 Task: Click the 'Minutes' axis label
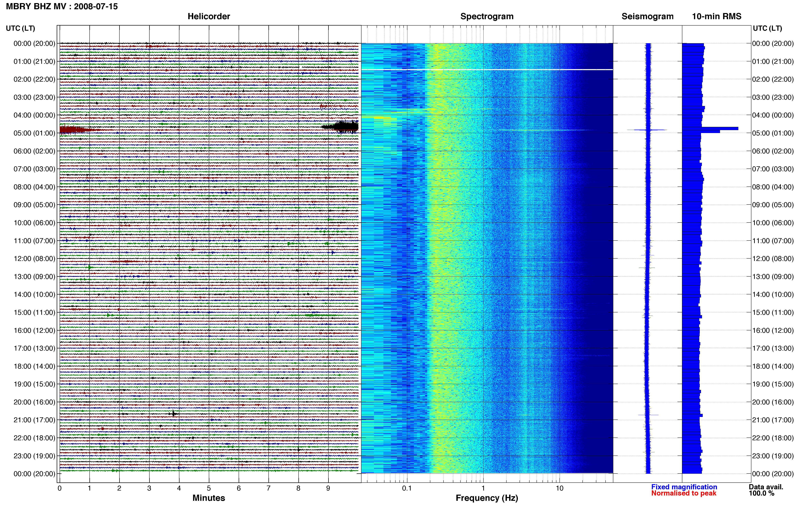[209, 498]
